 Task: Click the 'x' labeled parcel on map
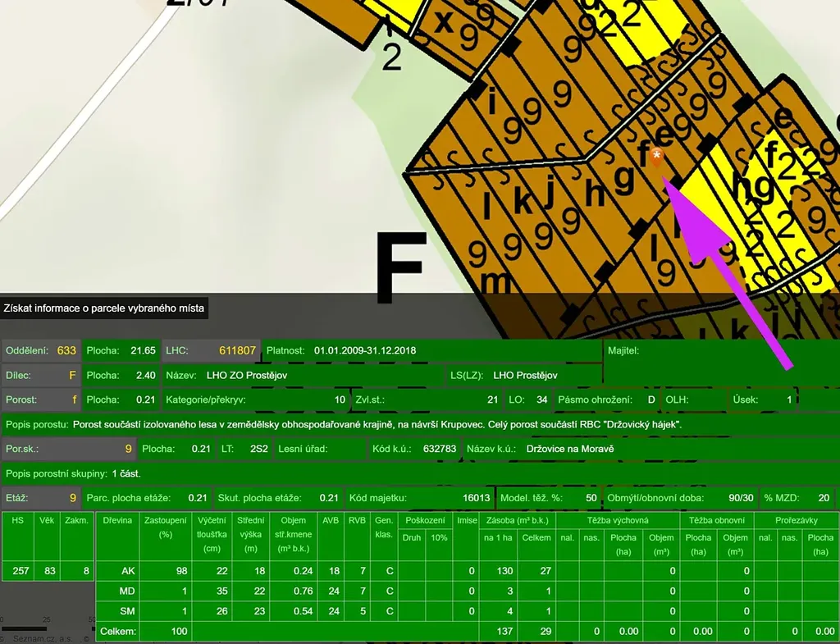pyautogui.click(x=443, y=22)
